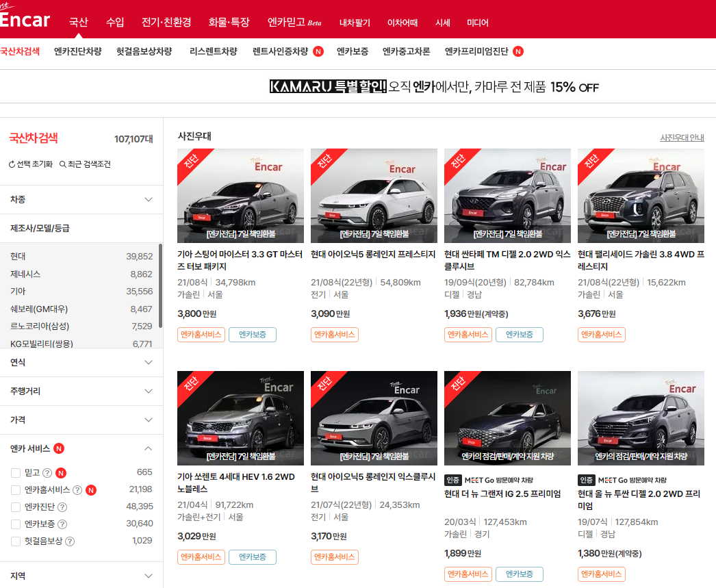Open the 미디어 menu
The width and height of the screenshot is (716, 588).
(x=478, y=23)
